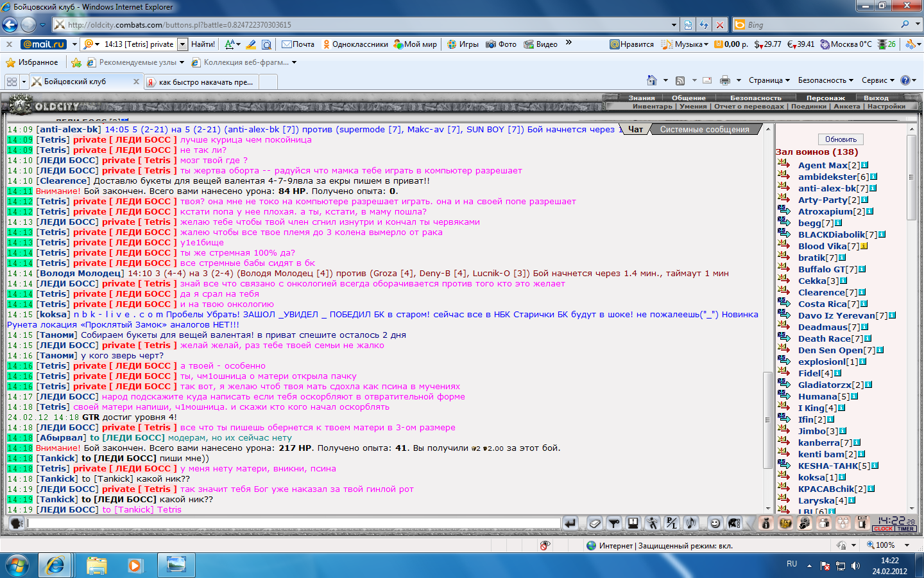
Task: Click the private message icon next to KESHA-ТАНК
Action: click(783, 465)
